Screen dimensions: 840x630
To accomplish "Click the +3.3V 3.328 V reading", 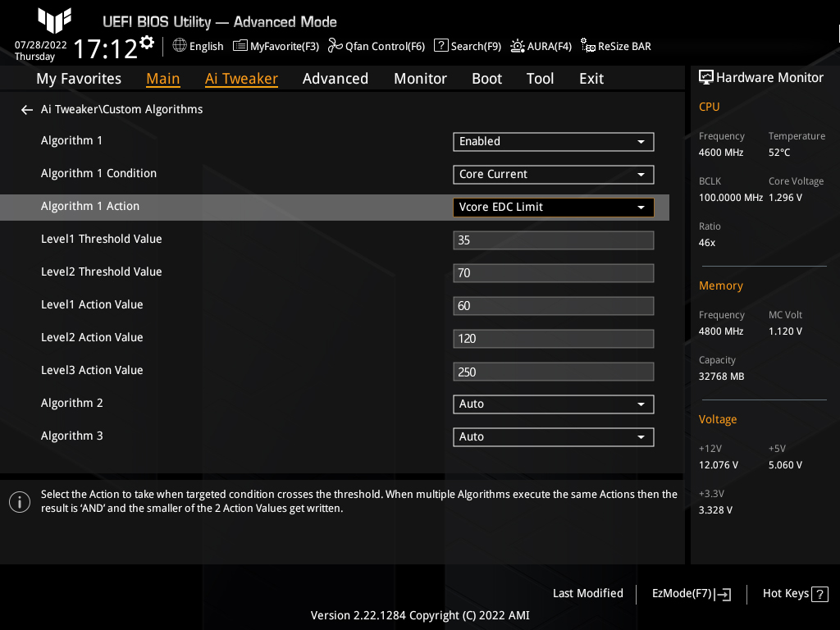I will tap(715, 510).
